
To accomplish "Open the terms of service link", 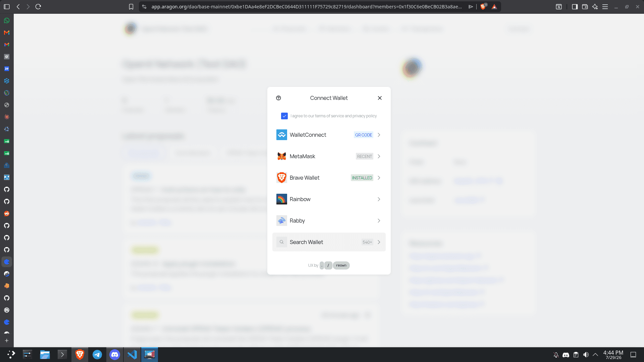I will point(329,116).
